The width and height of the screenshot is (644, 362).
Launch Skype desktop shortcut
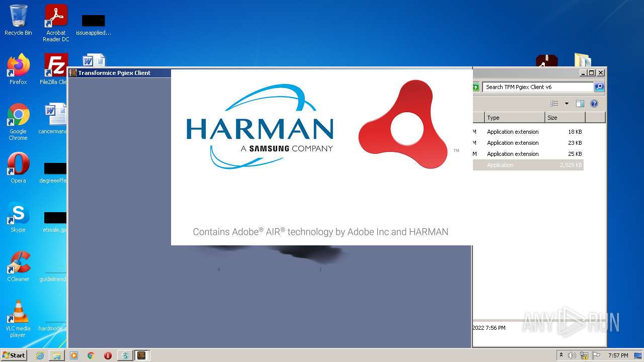point(18,217)
